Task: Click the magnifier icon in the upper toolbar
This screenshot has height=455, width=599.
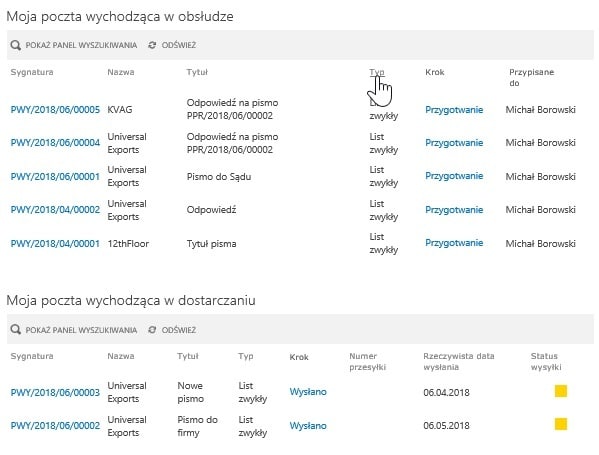Action: (x=16, y=45)
